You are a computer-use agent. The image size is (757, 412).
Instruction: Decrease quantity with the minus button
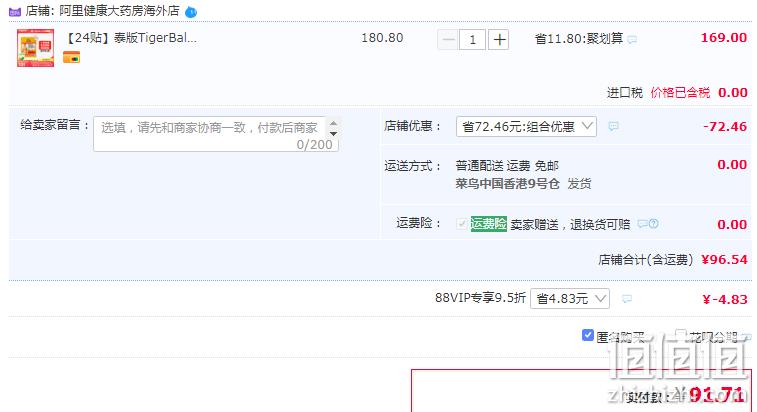(448, 40)
